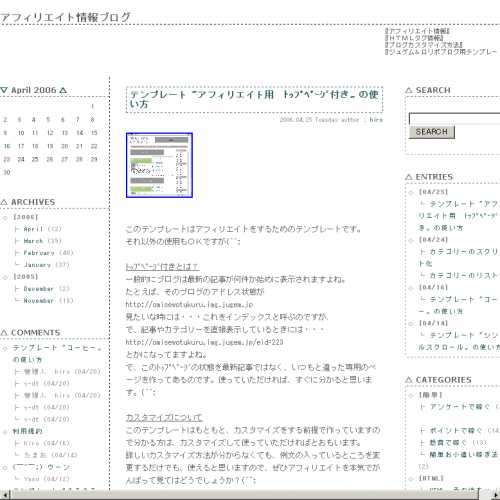Click the [簡単] category group heading

pos(430,395)
